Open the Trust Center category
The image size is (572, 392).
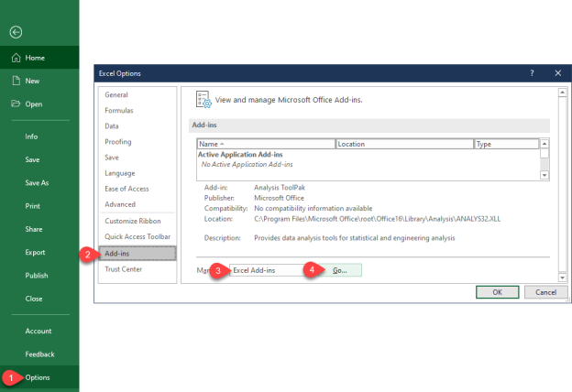(124, 268)
